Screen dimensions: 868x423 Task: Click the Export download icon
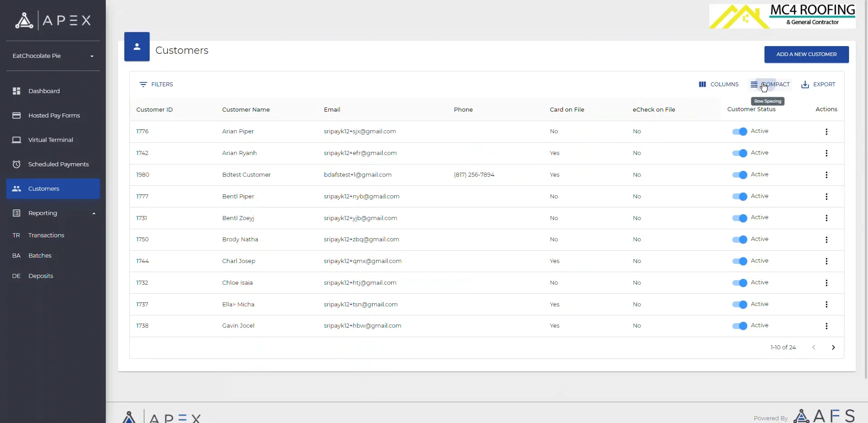coord(805,85)
